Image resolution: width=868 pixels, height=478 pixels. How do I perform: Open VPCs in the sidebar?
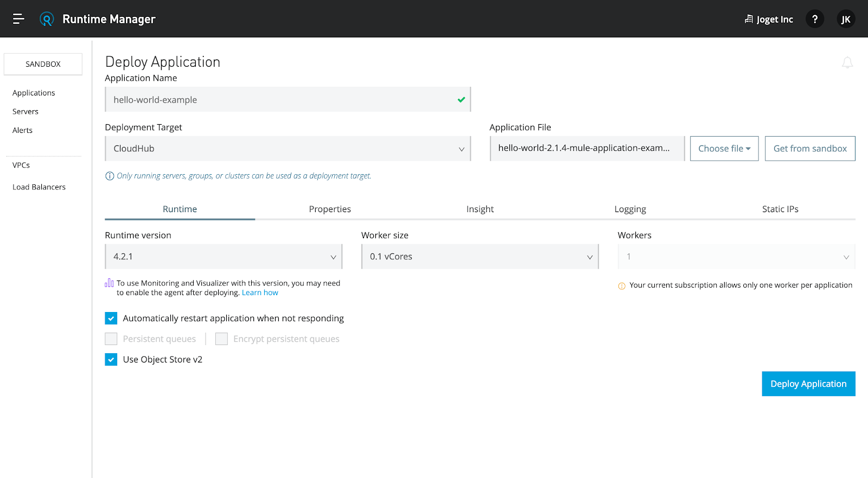point(21,165)
